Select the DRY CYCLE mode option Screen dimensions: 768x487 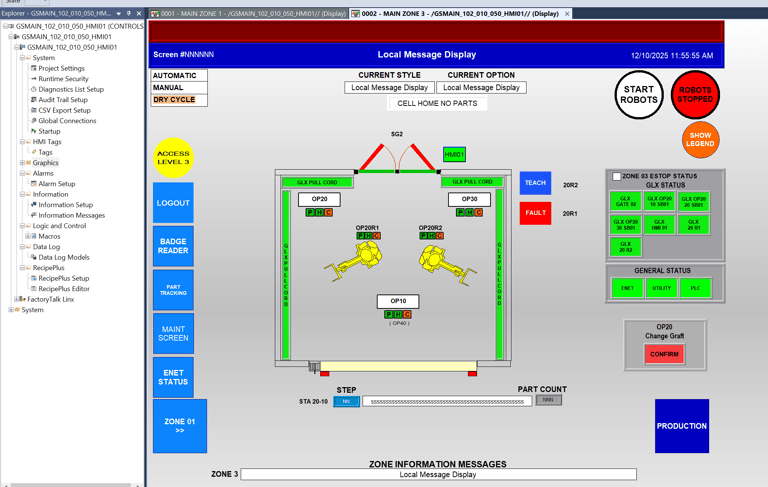(179, 99)
